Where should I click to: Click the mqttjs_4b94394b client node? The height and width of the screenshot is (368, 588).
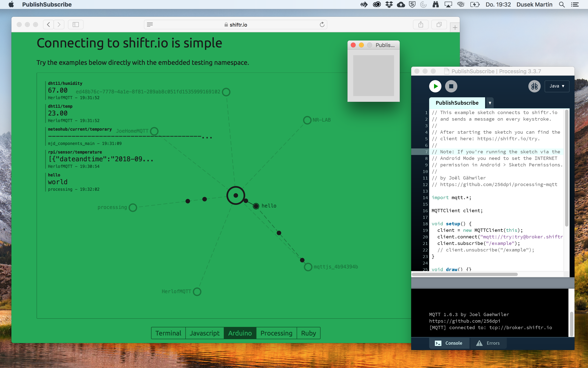[308, 267]
